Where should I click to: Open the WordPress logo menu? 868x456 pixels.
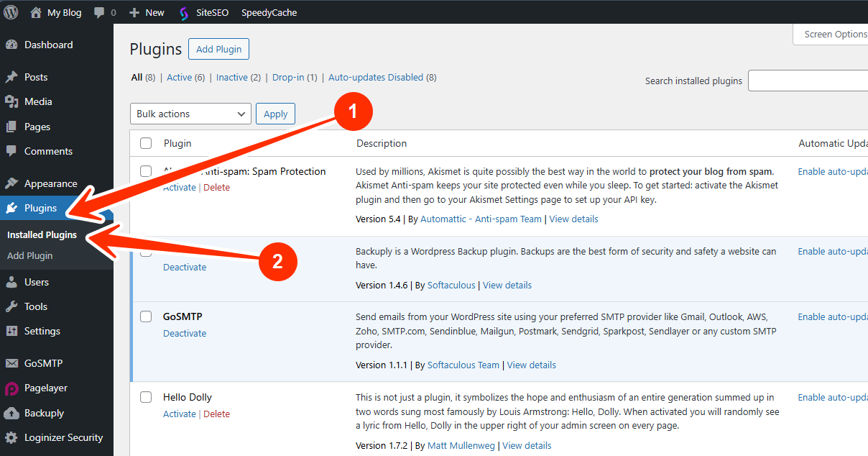point(11,12)
